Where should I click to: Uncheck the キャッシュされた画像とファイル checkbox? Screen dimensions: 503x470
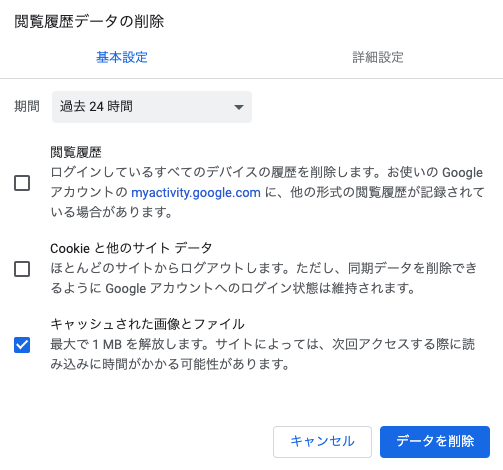point(22,345)
